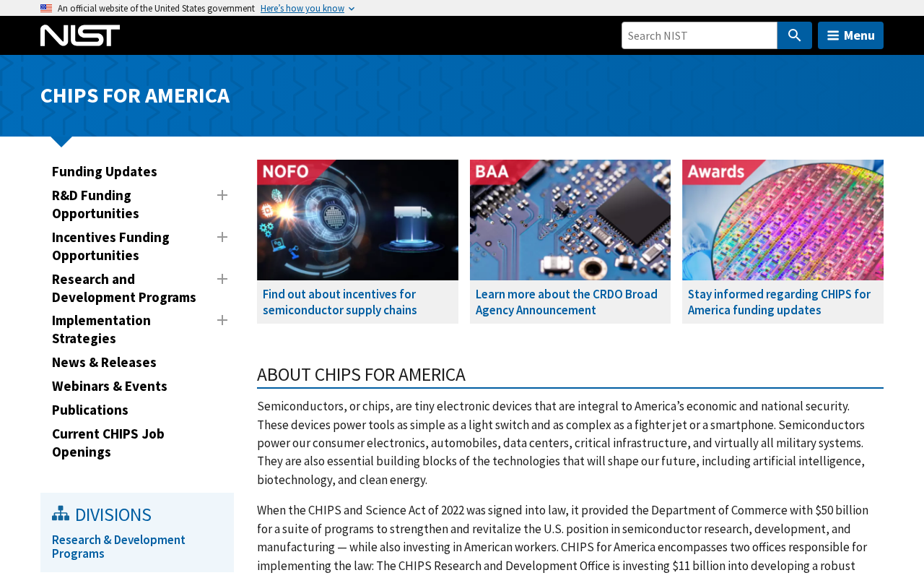Go to Webinars & Events
This screenshot has height=578, width=924.
click(x=110, y=386)
